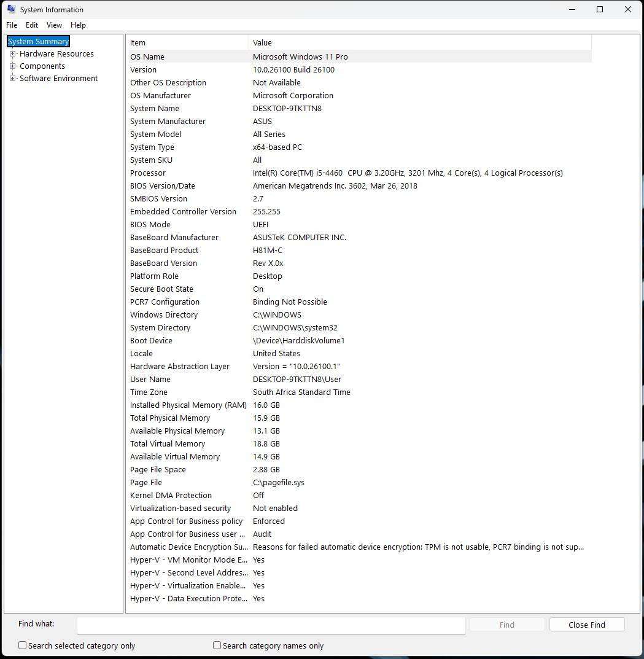This screenshot has height=659, width=644.
Task: Open the Edit menu
Action: click(x=32, y=25)
